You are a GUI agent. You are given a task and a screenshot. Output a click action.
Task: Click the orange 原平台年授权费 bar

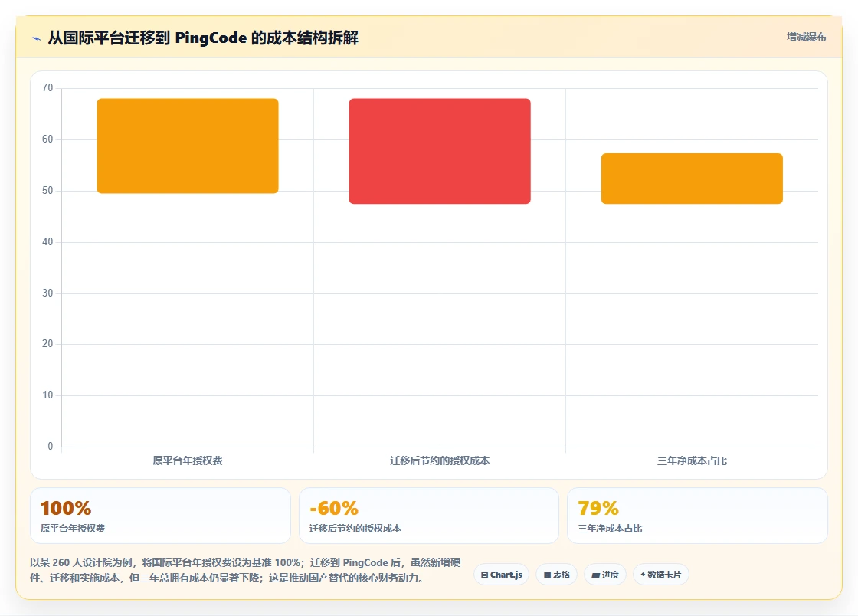188,146
